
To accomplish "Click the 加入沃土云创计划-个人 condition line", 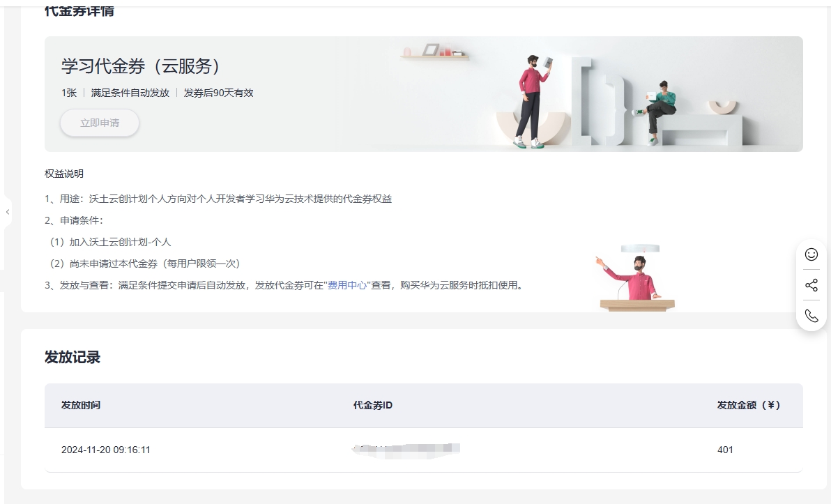I will [x=110, y=242].
